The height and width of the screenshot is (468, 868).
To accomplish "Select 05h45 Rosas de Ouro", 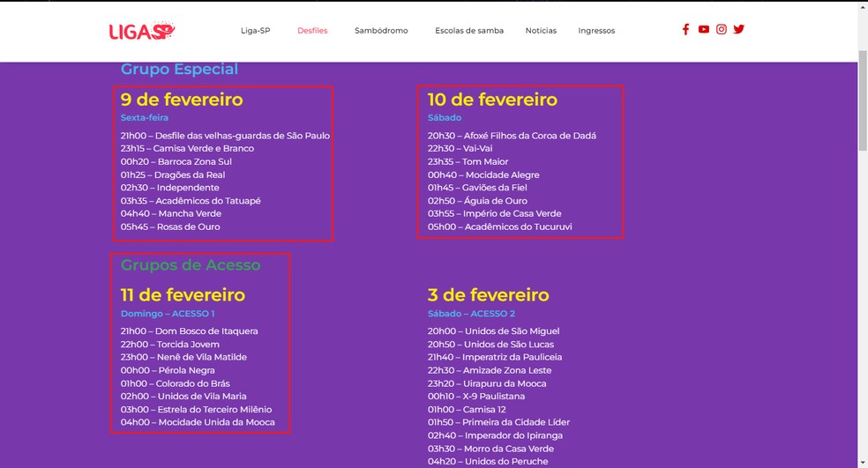I will (170, 227).
